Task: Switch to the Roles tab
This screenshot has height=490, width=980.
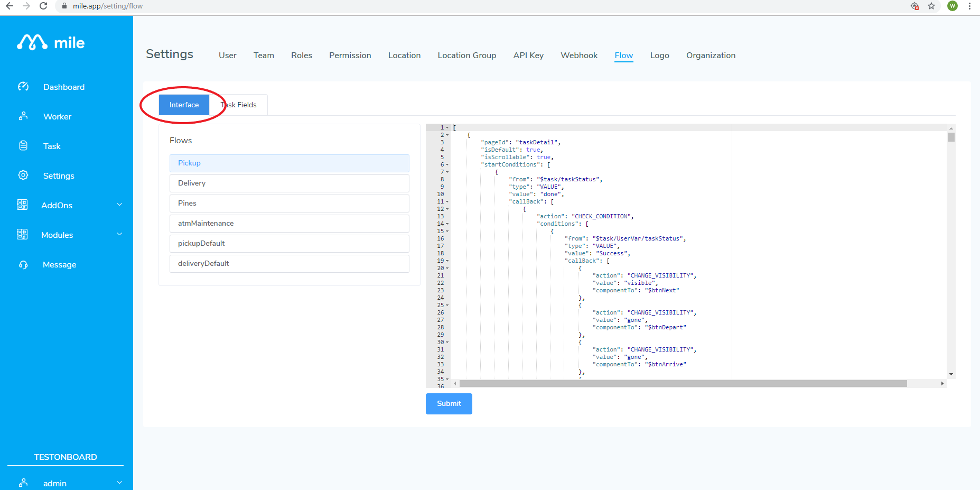Action: coord(302,56)
